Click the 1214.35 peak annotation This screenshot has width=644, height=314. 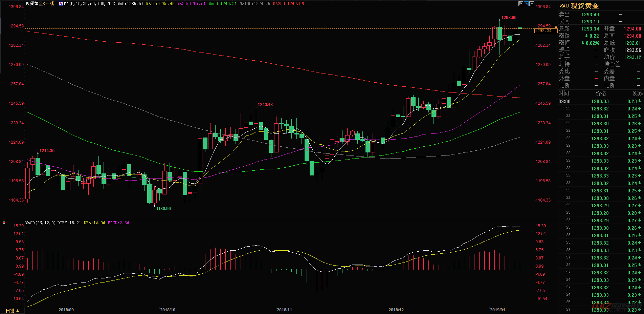pyautogui.click(x=47, y=151)
